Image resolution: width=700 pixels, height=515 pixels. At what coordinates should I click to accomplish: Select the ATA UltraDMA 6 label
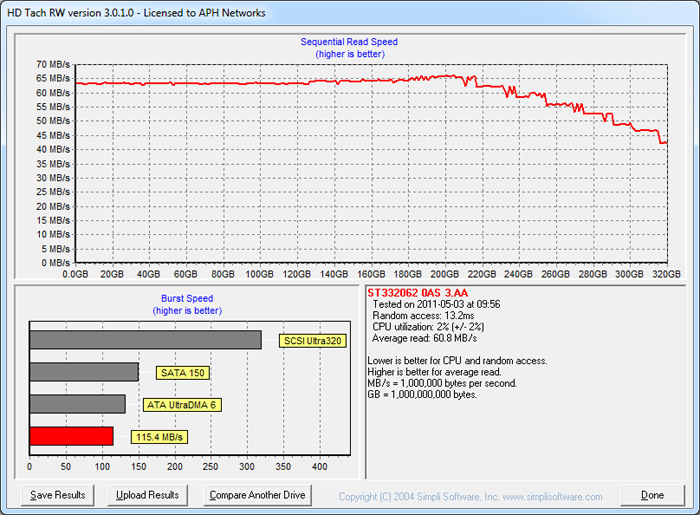pyautogui.click(x=181, y=405)
